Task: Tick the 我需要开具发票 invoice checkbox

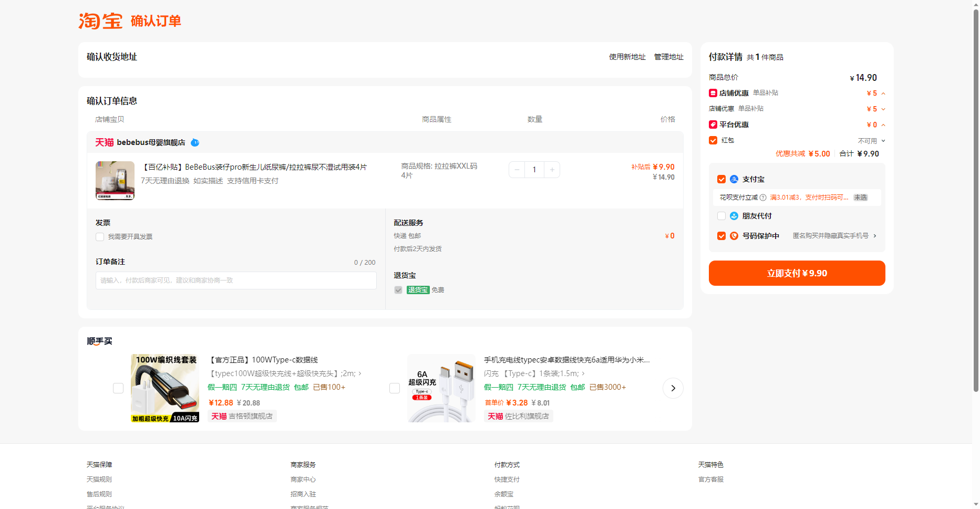Action: (x=100, y=237)
